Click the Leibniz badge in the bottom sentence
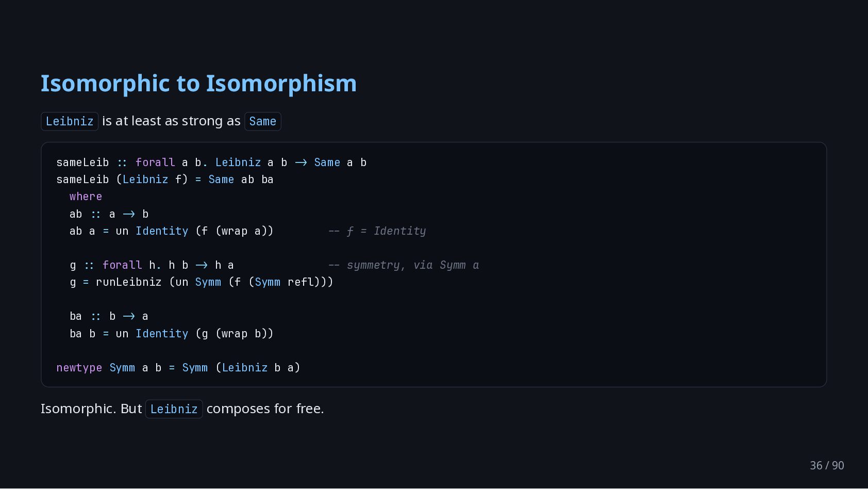The image size is (868, 489). [x=174, y=409]
